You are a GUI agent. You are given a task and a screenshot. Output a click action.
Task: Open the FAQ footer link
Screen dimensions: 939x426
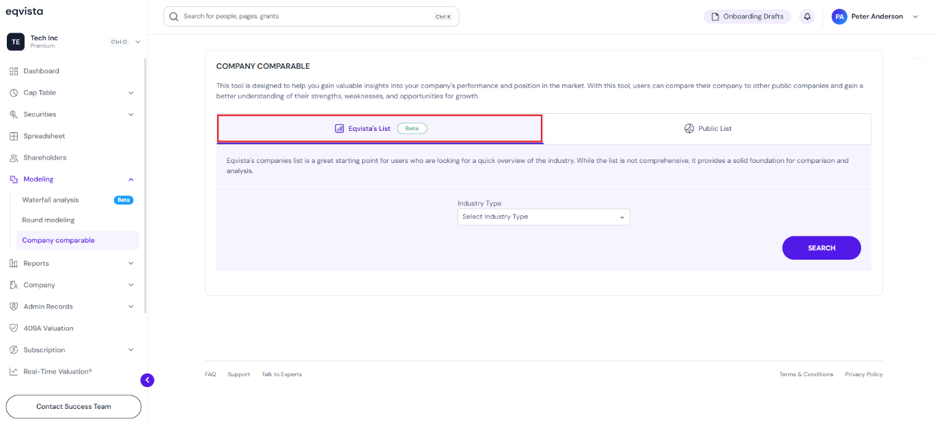[x=210, y=374]
